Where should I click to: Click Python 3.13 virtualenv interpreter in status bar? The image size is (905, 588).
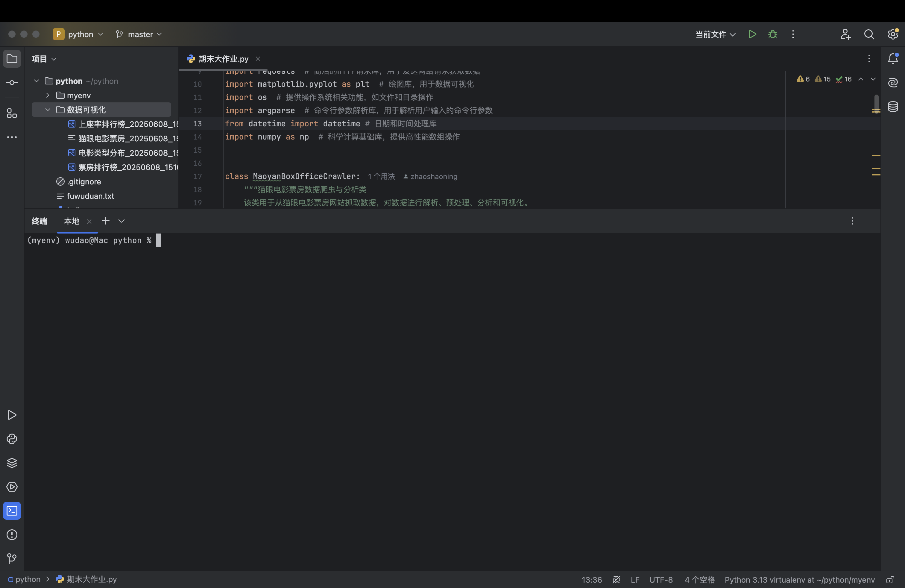pos(799,580)
